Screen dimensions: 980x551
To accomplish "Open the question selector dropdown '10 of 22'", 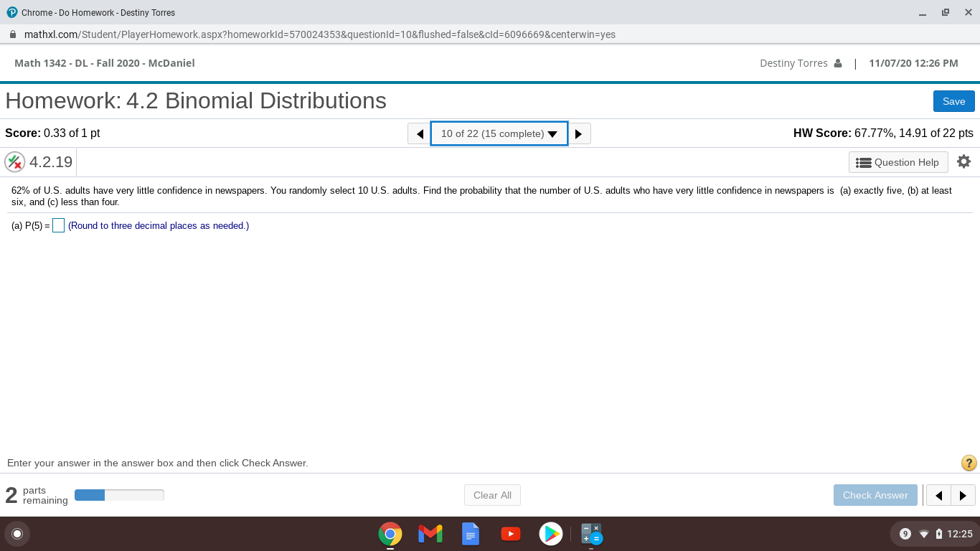I will 499,133.
